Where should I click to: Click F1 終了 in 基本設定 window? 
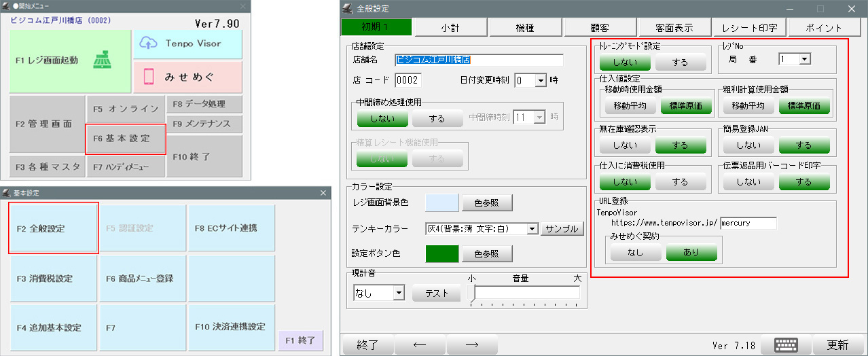pos(301,340)
